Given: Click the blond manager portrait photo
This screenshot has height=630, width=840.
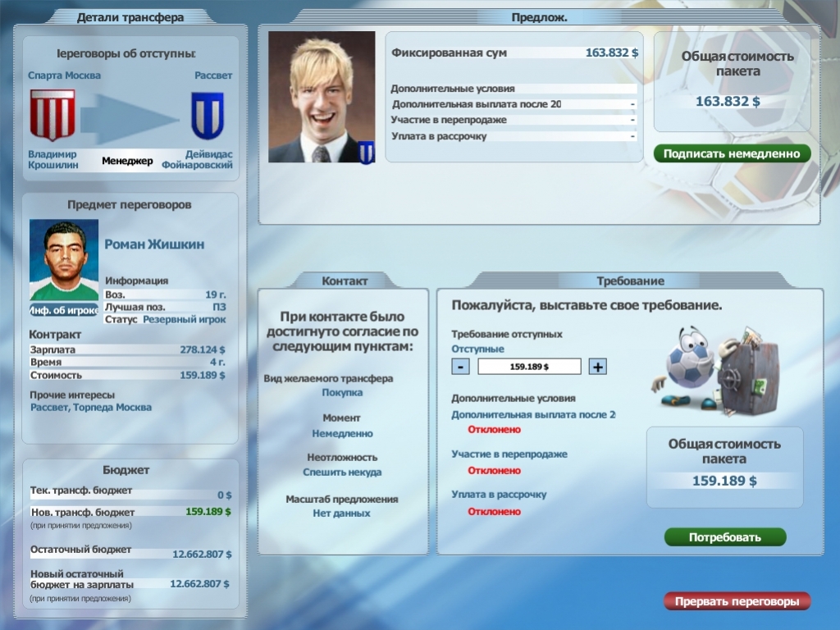Looking at the screenshot, I should 322,97.
